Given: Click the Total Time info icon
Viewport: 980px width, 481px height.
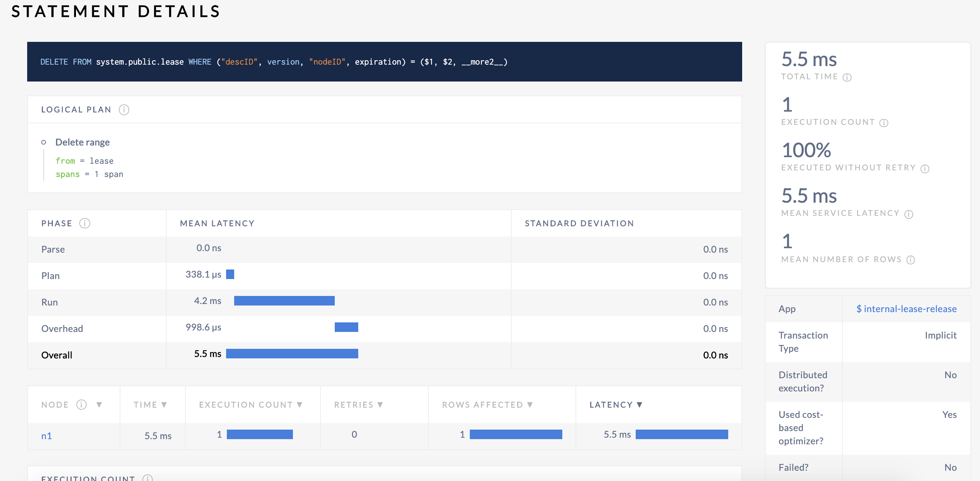Looking at the screenshot, I should [847, 77].
